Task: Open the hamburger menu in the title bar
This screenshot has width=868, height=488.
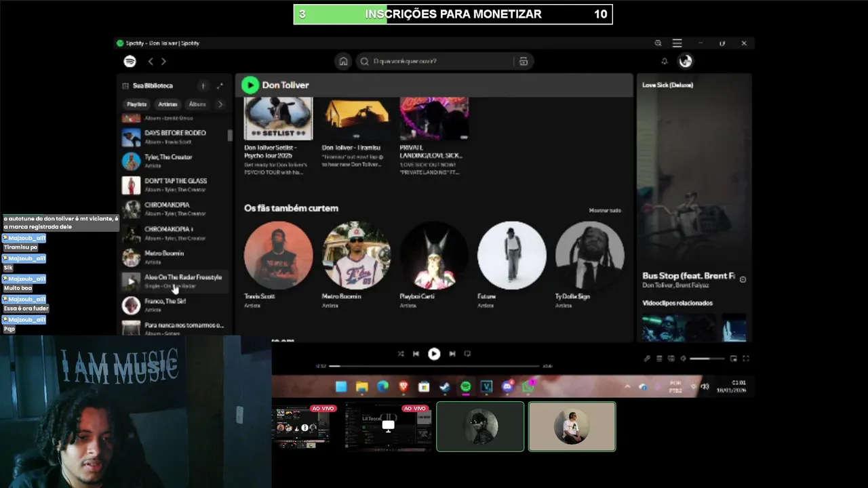Action: [677, 43]
